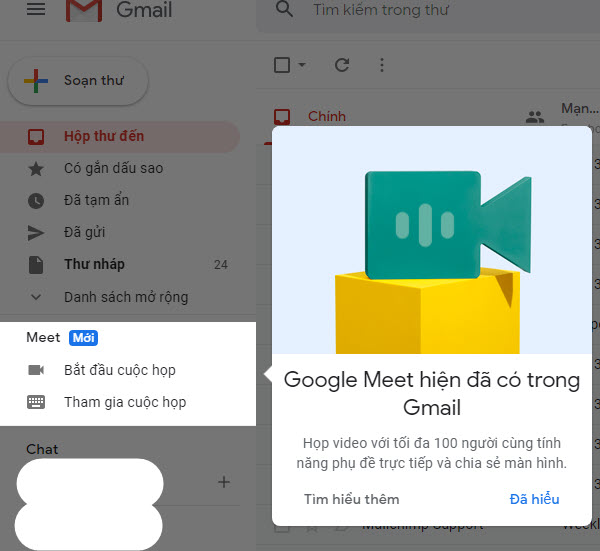Dismiss popup with Đã hiểu button
The width and height of the screenshot is (600, 551).
(535, 499)
